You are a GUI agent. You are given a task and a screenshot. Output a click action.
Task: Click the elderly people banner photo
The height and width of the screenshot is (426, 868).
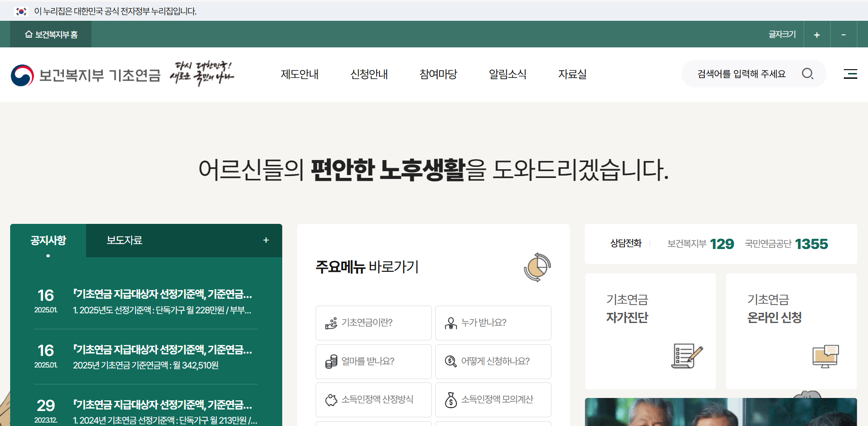coord(721,412)
